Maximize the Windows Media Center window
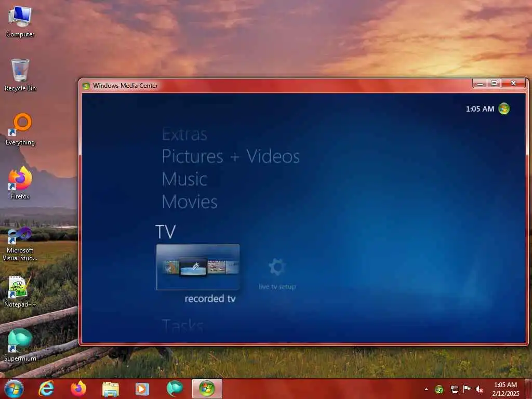 click(x=494, y=84)
